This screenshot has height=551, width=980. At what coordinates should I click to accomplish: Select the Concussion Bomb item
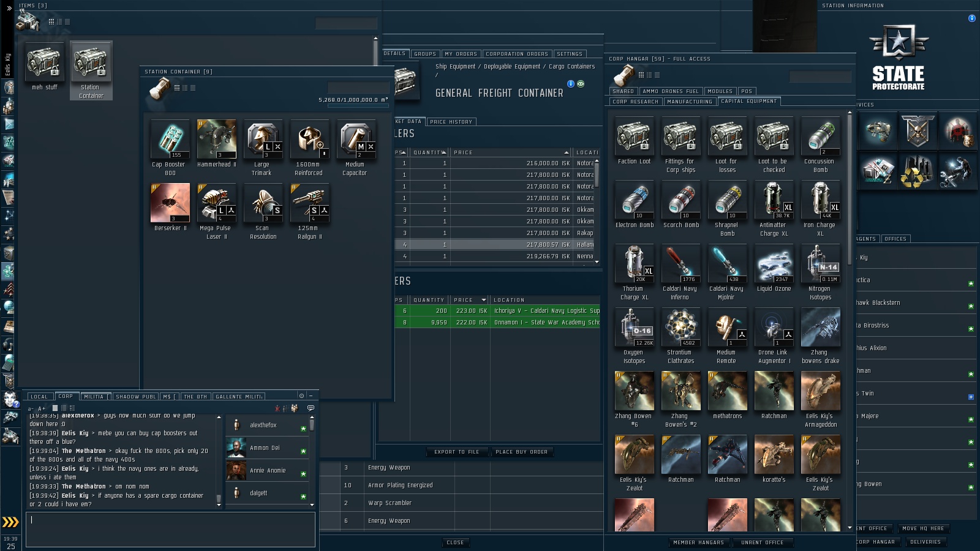(820, 136)
